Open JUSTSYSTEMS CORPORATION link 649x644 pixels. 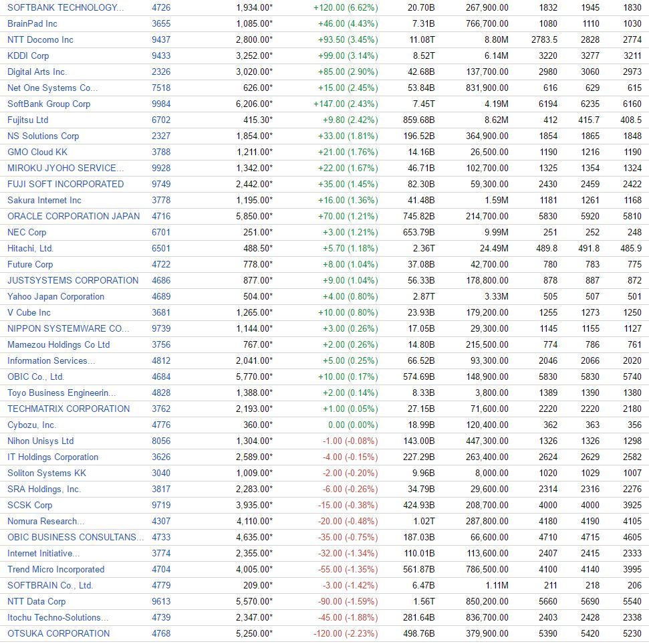point(73,280)
